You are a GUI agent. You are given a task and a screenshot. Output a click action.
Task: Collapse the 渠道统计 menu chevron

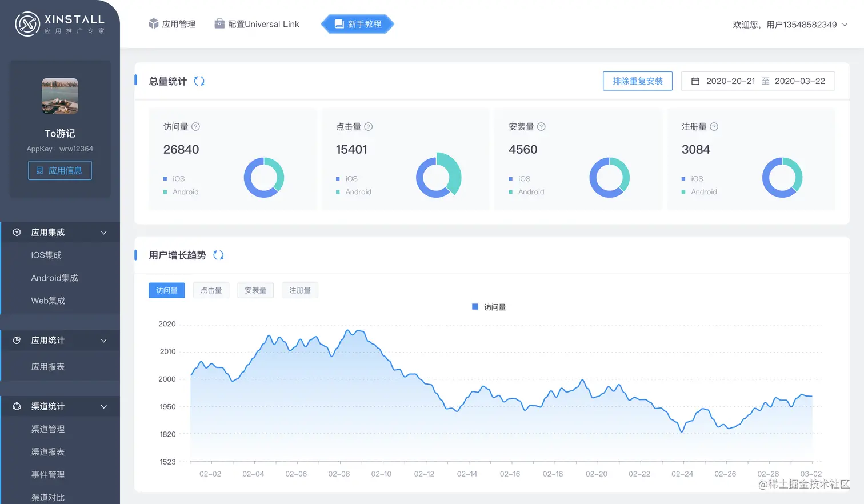[x=104, y=407]
